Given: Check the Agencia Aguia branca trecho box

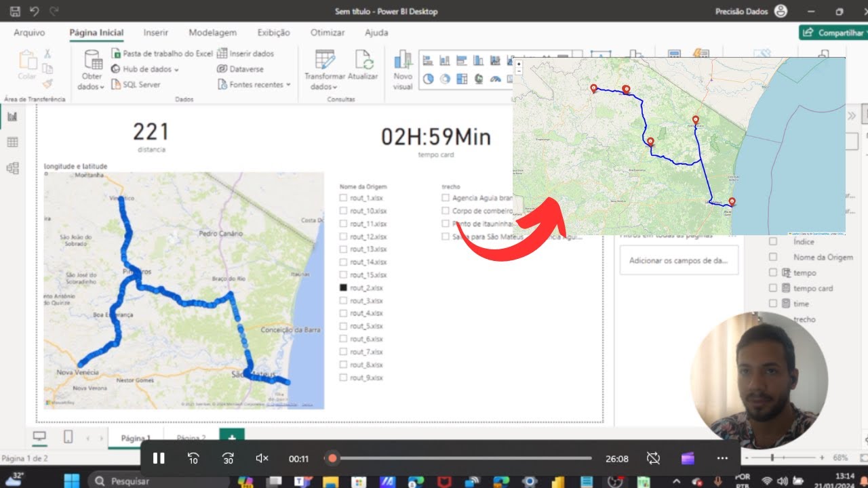Looking at the screenshot, I should click(446, 198).
